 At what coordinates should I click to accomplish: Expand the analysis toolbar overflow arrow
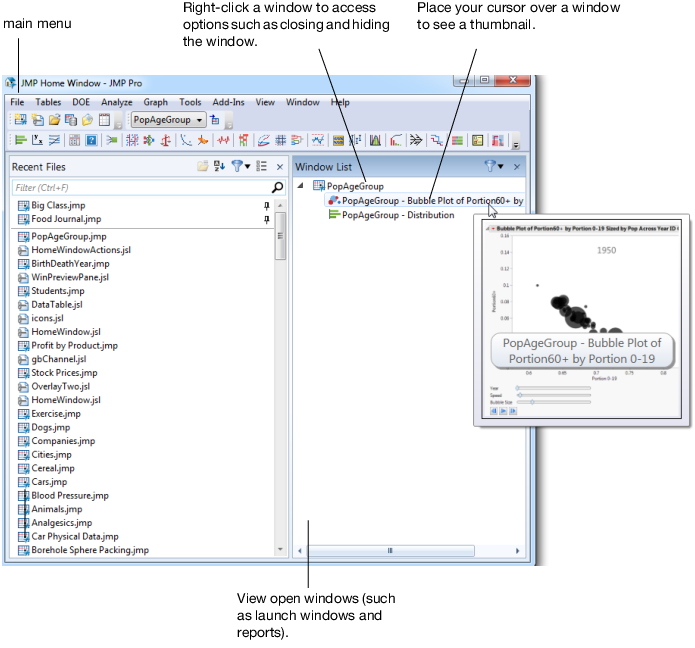tap(515, 144)
